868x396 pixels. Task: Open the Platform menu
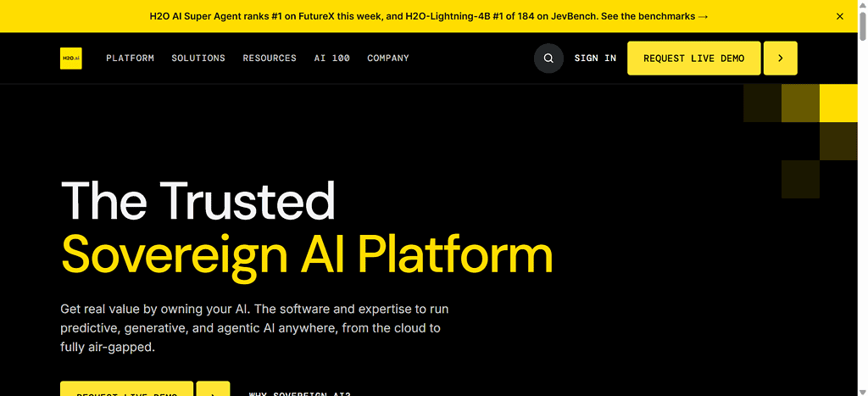click(130, 59)
